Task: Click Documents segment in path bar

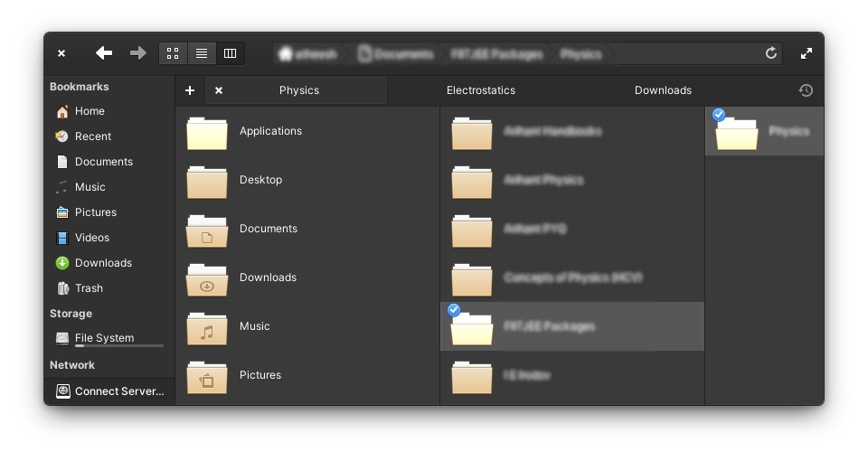Action: (x=395, y=53)
